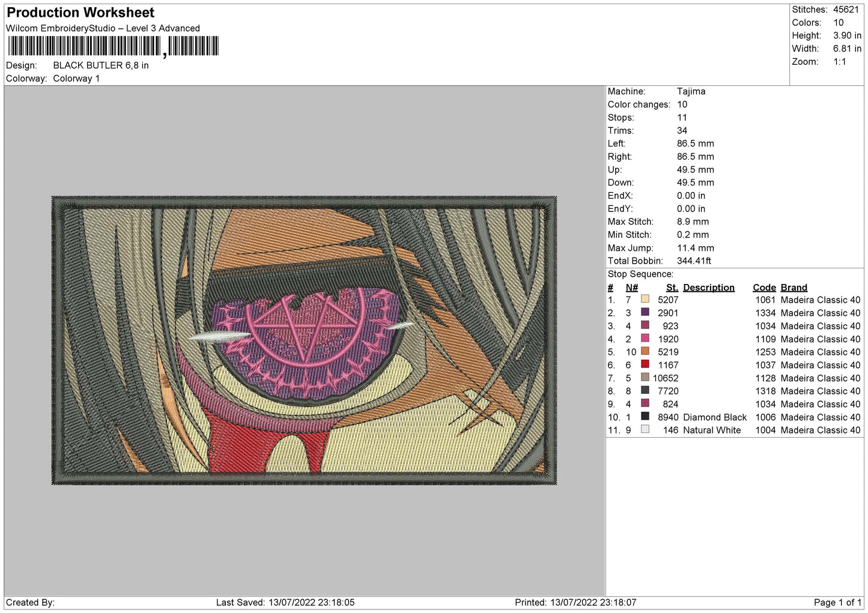Screen dimensions: 868x613
Task: Click the Height value 3.90 in
Action: pyautogui.click(x=847, y=36)
